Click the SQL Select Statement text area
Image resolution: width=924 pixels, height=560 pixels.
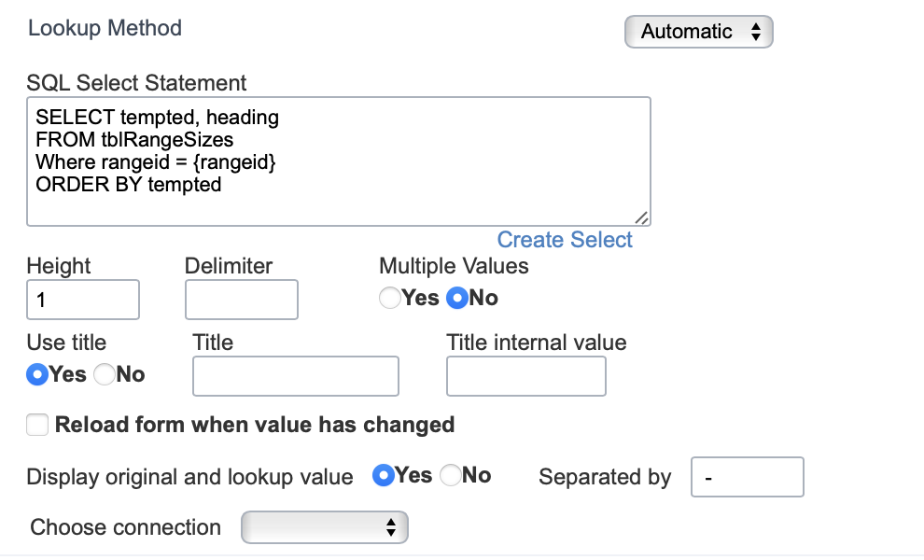(339, 161)
